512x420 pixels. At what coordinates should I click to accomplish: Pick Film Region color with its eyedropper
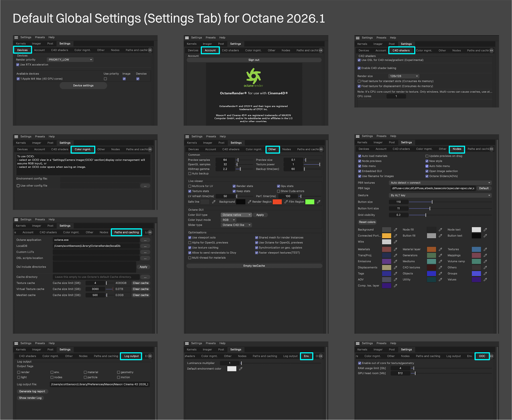[x=318, y=202]
